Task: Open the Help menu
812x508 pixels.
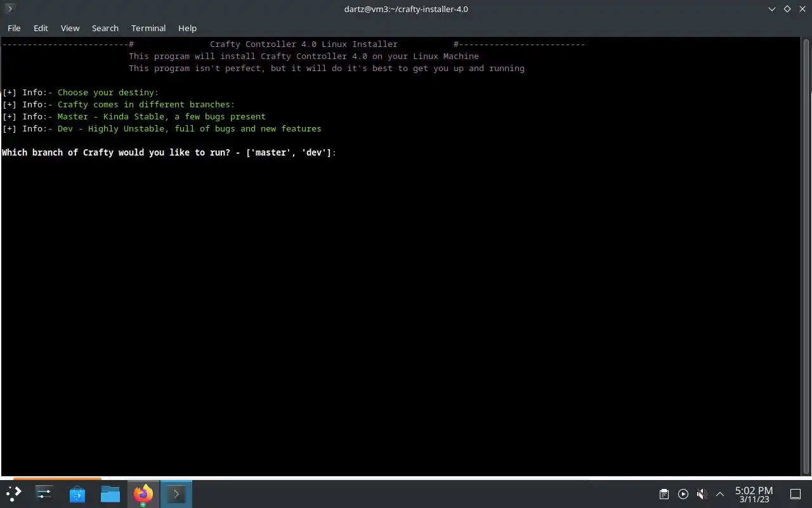Action: (x=187, y=28)
